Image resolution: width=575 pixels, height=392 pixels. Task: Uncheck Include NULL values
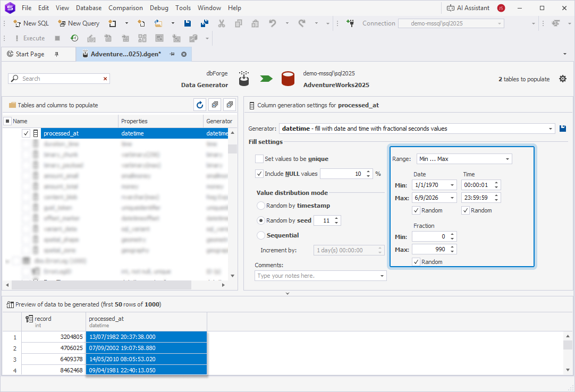pyautogui.click(x=259, y=174)
